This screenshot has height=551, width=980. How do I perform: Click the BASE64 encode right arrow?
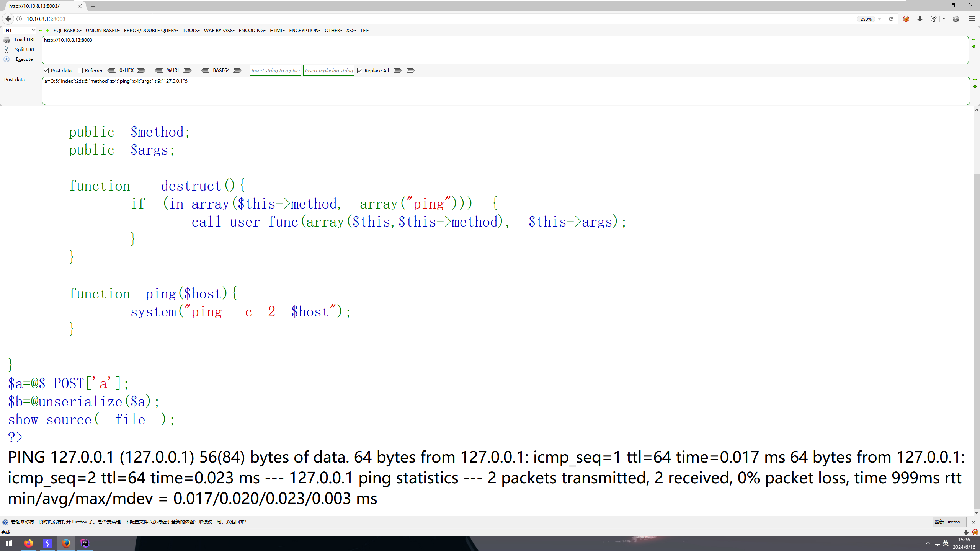pos(237,70)
